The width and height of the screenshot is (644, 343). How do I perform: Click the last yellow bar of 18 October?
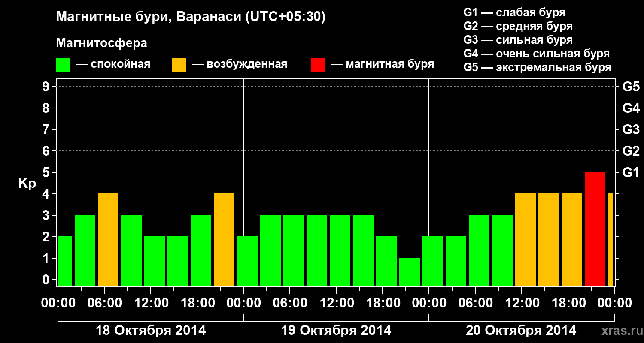point(224,240)
